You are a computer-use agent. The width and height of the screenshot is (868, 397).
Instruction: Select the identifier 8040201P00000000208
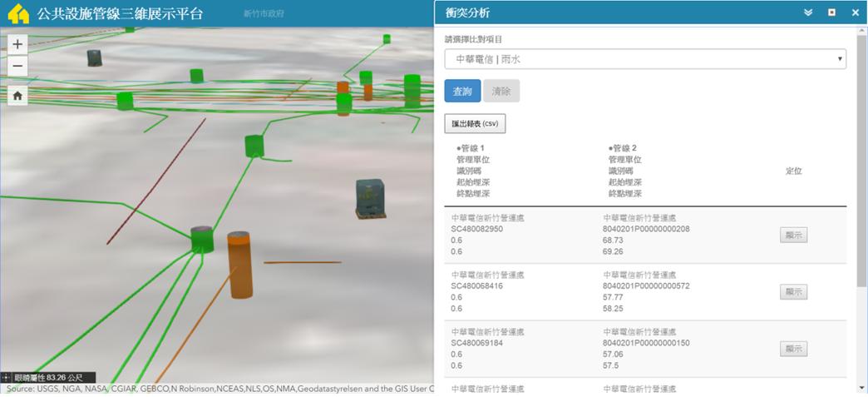pyautogui.click(x=646, y=229)
